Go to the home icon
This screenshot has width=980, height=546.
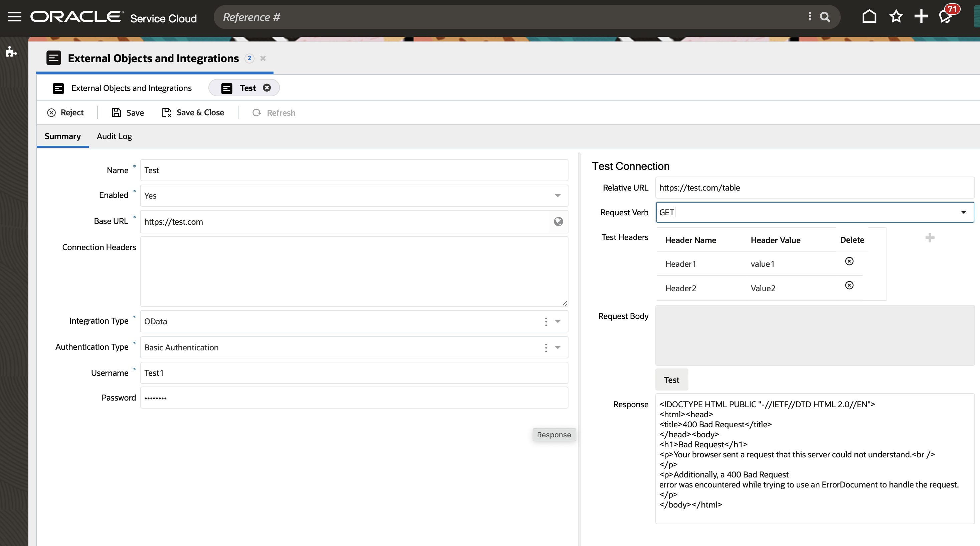click(869, 17)
